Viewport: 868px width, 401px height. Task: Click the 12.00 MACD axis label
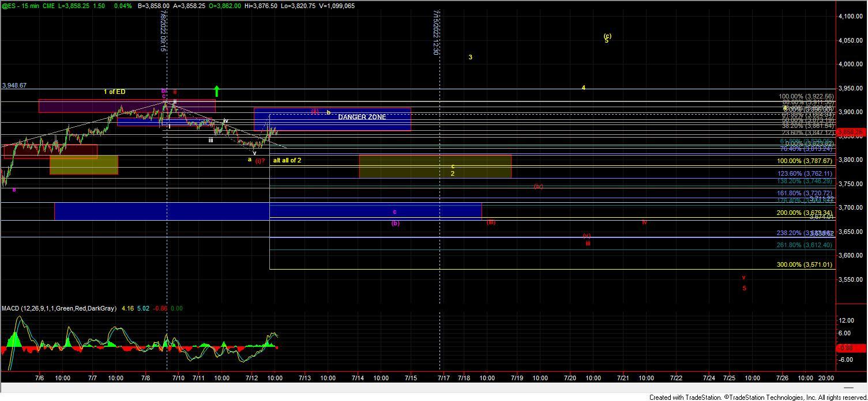[847, 320]
